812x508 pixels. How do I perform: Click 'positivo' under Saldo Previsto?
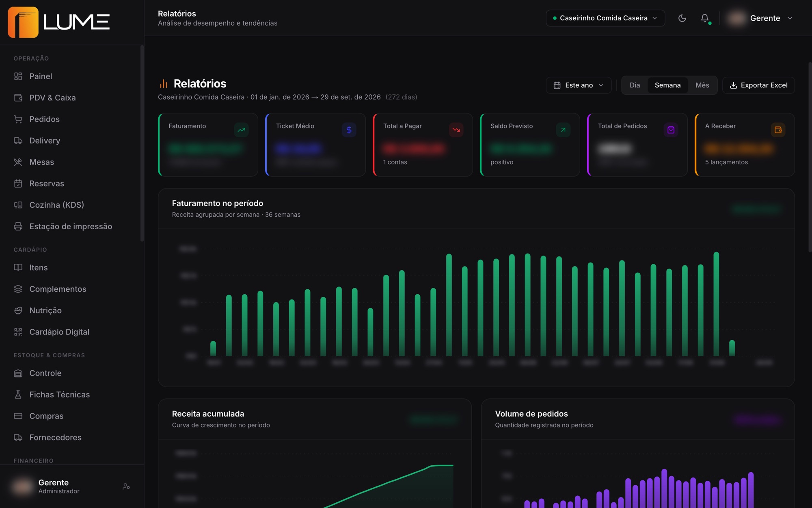coord(502,162)
